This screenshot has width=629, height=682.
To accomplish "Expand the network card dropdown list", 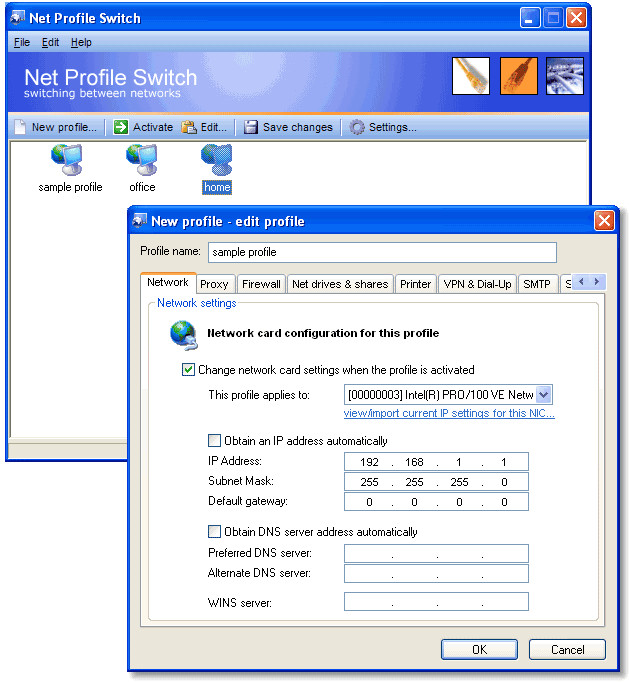I will [544, 395].
